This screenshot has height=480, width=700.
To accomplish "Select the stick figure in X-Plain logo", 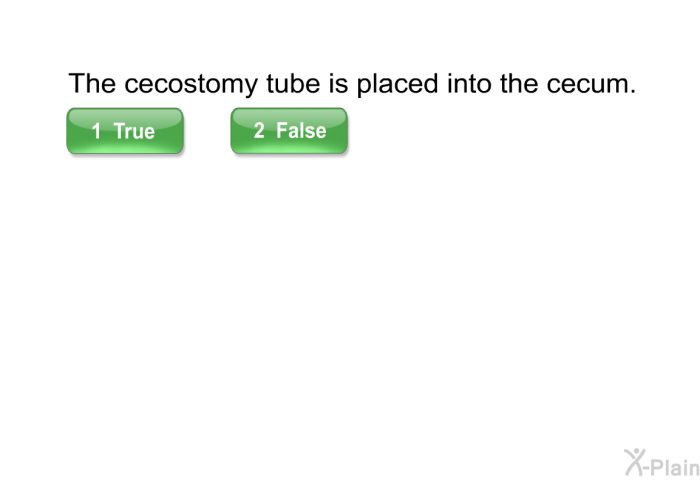I will (635, 462).
